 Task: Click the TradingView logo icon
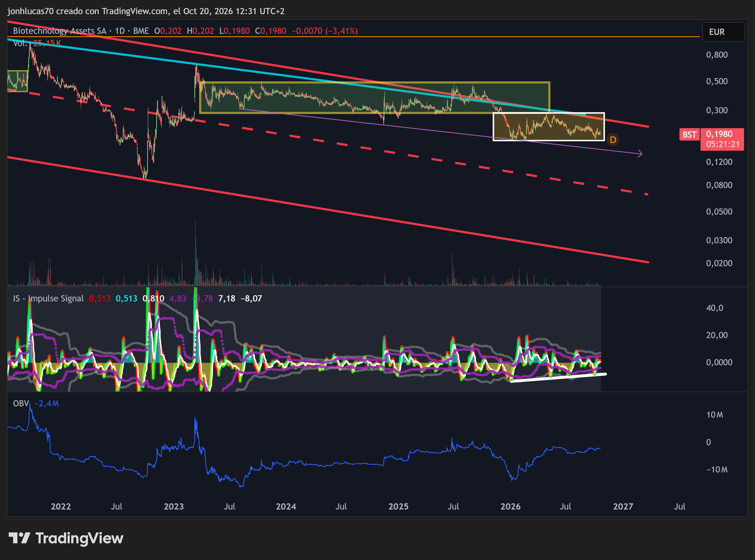pyautogui.click(x=19, y=538)
